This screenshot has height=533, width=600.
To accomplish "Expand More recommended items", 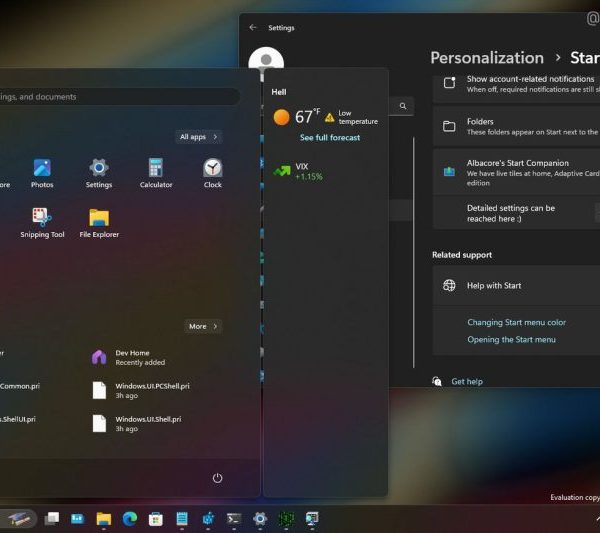I will pyautogui.click(x=203, y=326).
